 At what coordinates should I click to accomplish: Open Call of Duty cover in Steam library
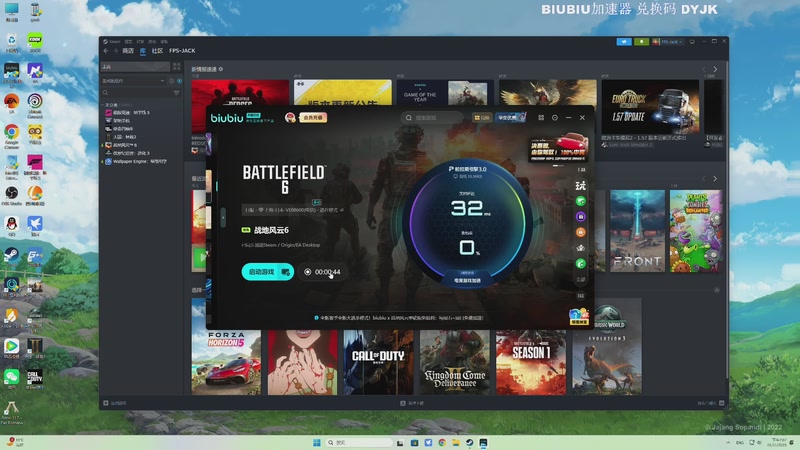[x=378, y=362]
